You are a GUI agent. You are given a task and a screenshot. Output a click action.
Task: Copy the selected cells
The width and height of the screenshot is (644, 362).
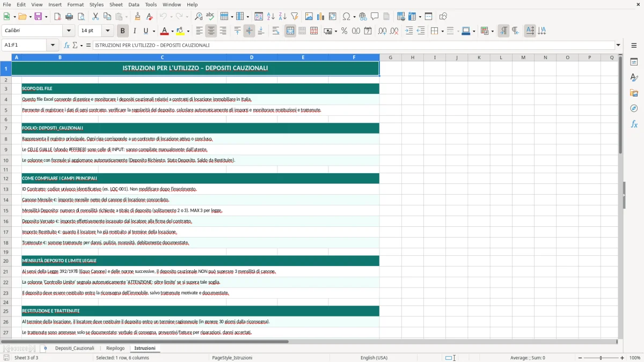107,17
